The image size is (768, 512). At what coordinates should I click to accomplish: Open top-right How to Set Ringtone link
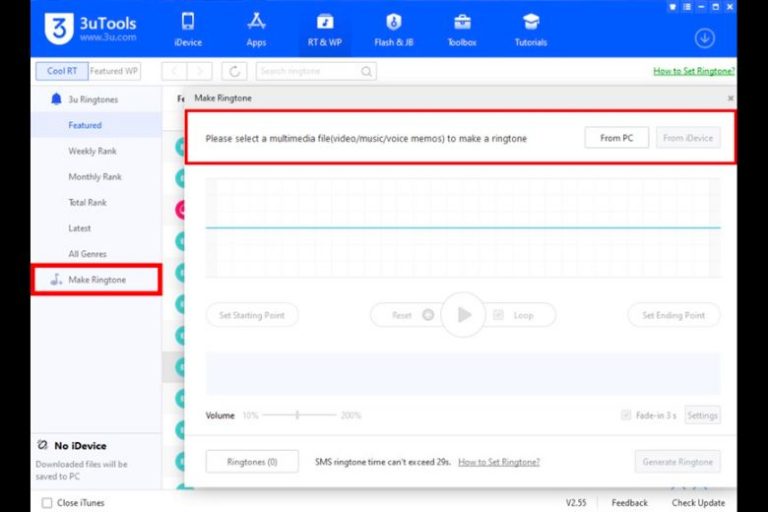[694, 71]
